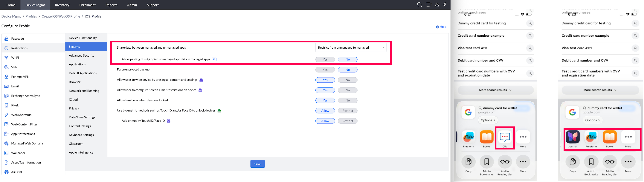This screenshot has height=182, width=644.
Task: Open the video camera icon in header
Action: tap(428, 5)
